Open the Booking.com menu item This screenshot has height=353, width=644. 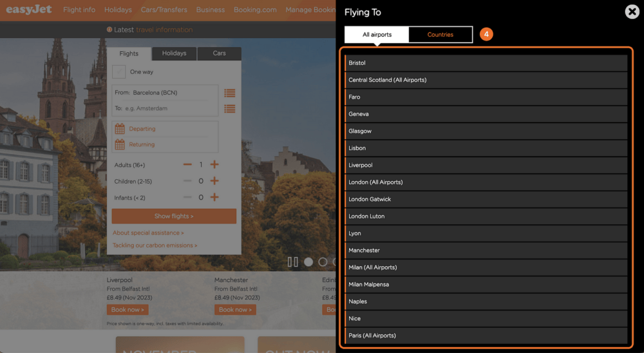coord(255,10)
